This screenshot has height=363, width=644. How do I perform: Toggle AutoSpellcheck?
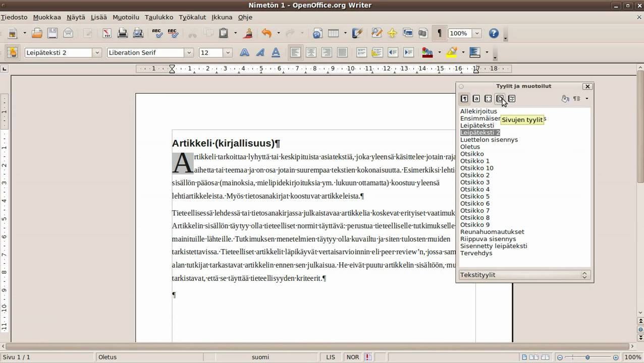pyautogui.click(x=173, y=33)
